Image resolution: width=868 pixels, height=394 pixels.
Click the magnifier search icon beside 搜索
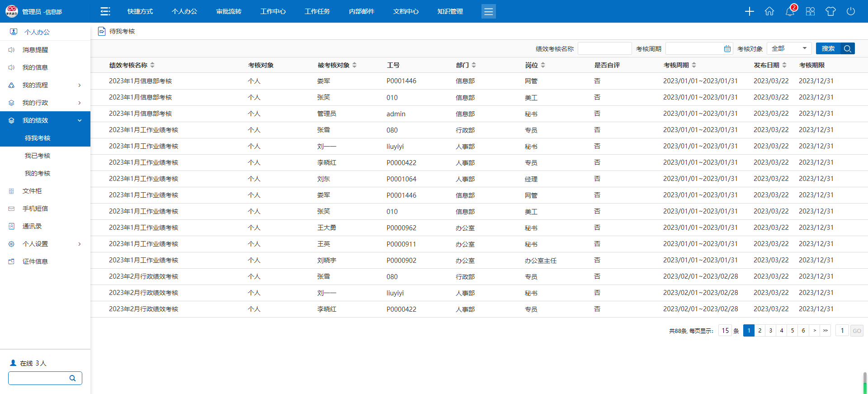tap(848, 48)
